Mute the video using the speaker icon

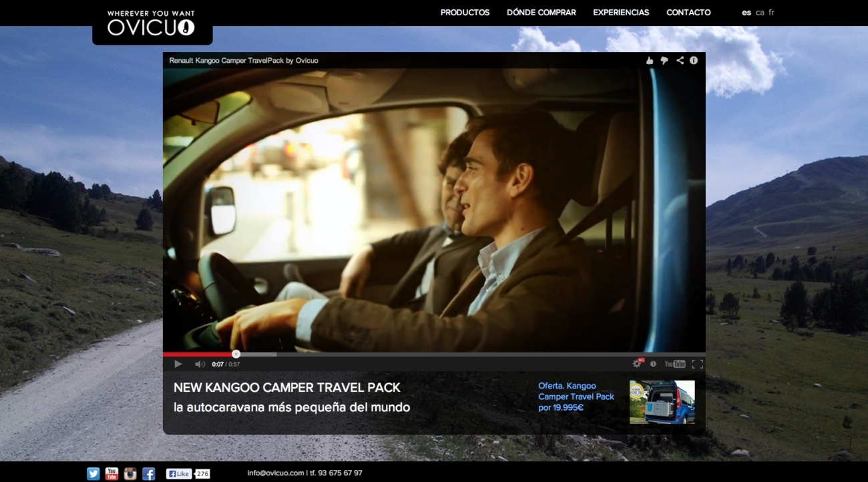200,364
